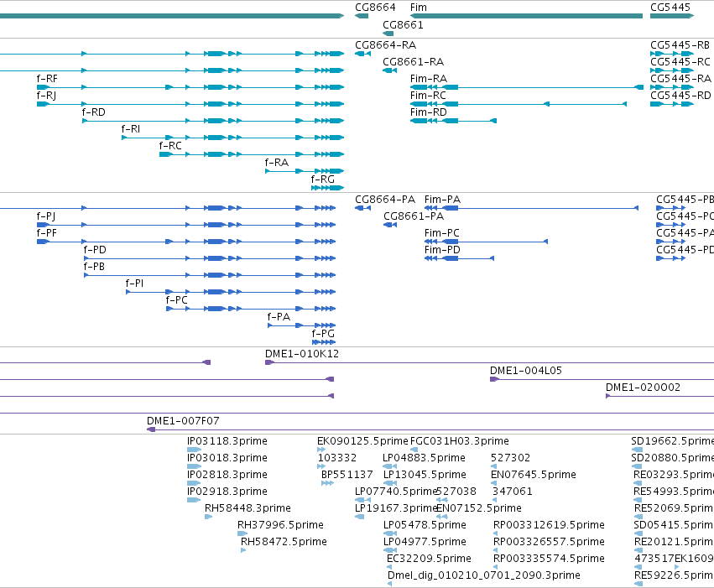Click the Dmel_dig_010210_0701_2090.3prime label
Image resolution: width=714 pixels, height=588 pixels.
pyautogui.click(x=484, y=576)
